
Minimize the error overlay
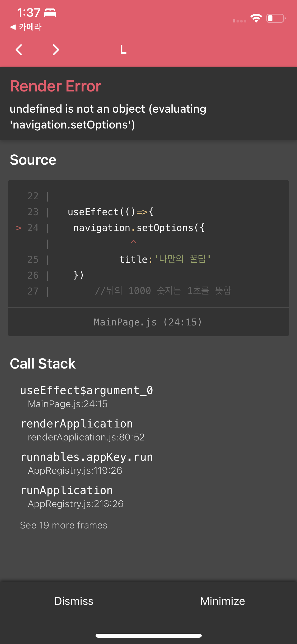[x=223, y=601]
